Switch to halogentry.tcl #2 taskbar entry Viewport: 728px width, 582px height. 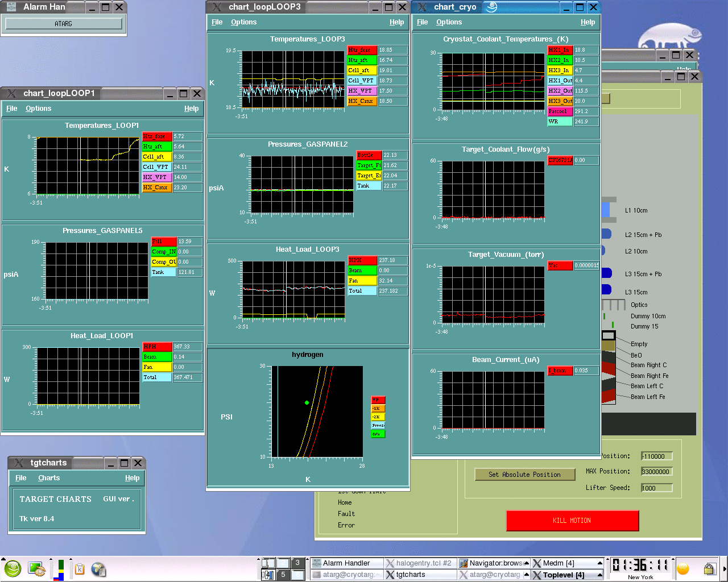coord(420,563)
